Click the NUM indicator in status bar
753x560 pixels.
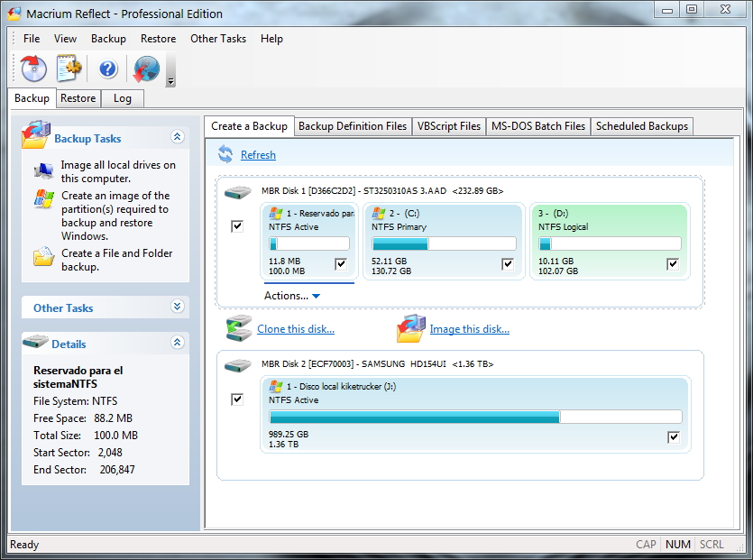677,544
